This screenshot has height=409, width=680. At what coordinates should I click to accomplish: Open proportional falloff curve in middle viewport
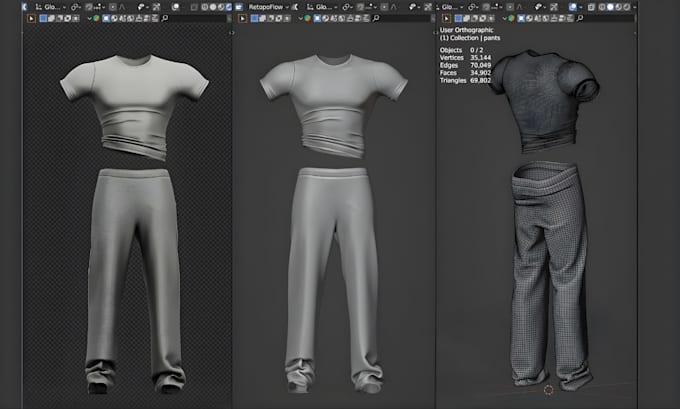click(x=393, y=7)
